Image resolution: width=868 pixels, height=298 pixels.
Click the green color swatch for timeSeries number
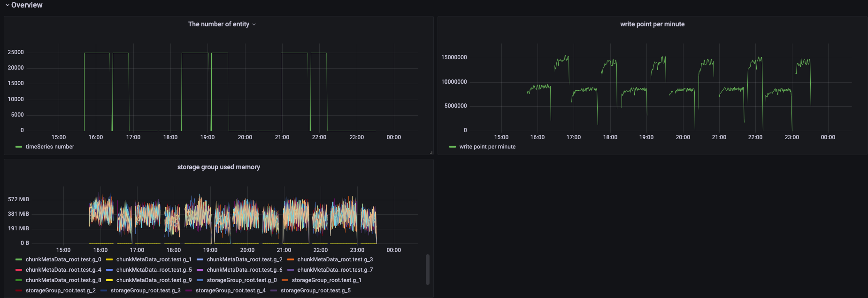[x=19, y=147]
